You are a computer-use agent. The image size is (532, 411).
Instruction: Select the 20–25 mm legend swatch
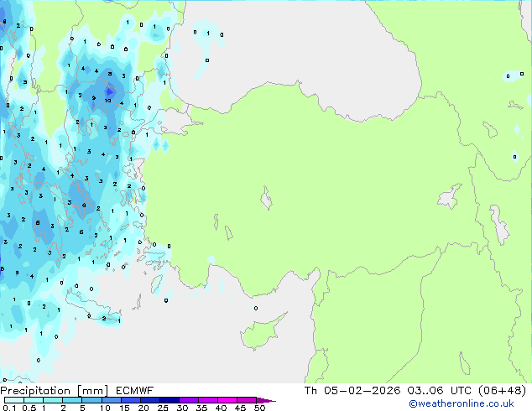pos(150,400)
